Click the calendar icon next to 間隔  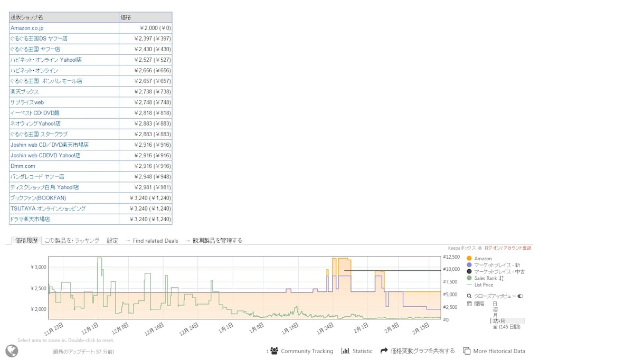click(469, 304)
